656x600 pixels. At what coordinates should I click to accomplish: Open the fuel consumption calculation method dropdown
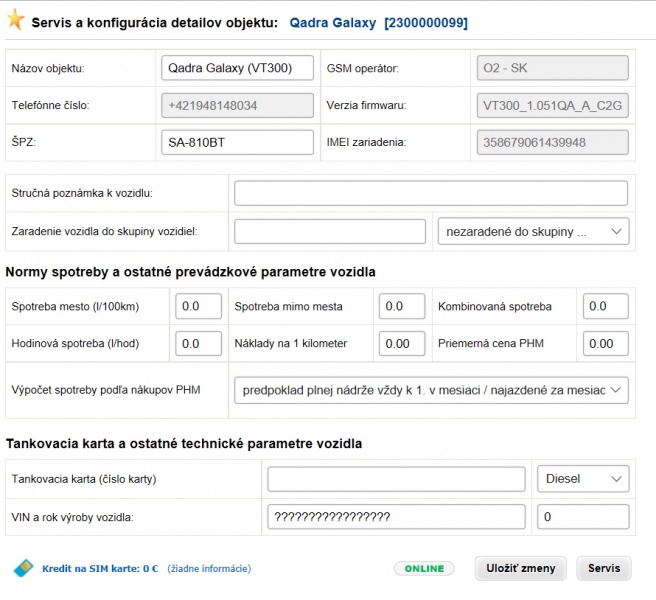pyautogui.click(x=431, y=390)
